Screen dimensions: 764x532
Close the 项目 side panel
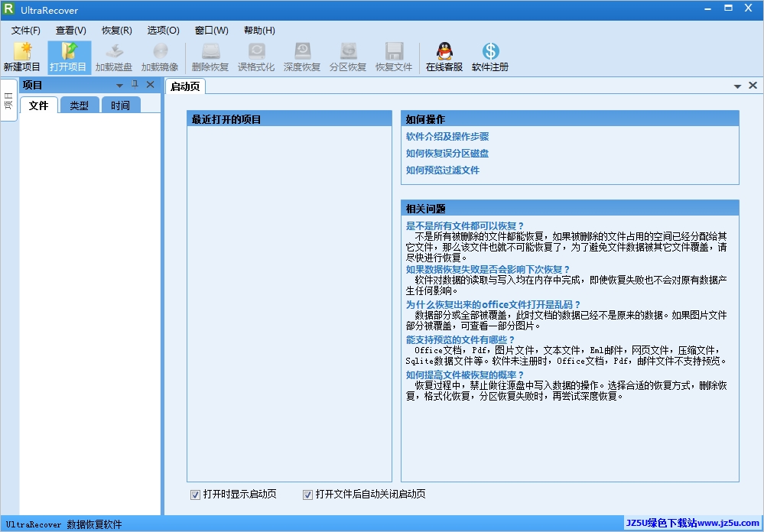point(151,85)
